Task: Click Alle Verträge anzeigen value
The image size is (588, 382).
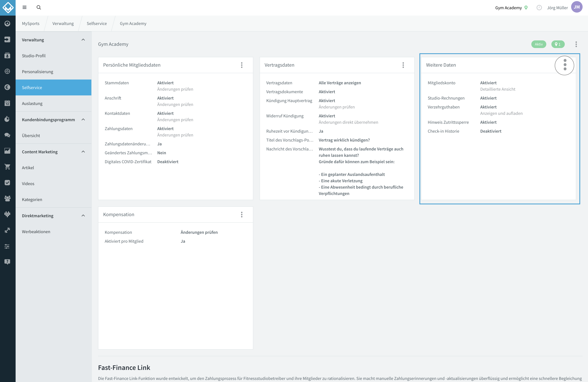Action: [x=340, y=83]
